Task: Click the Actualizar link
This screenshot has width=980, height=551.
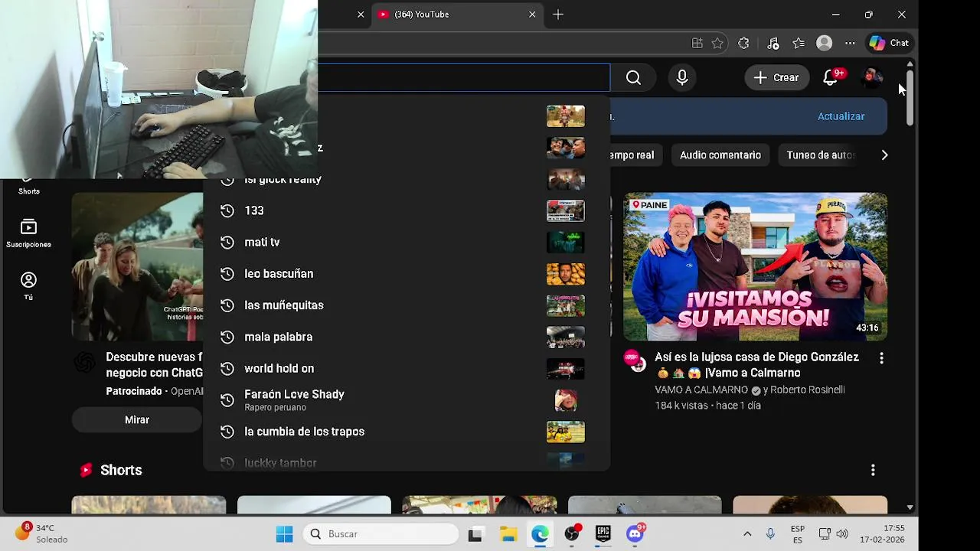Action: tap(841, 116)
